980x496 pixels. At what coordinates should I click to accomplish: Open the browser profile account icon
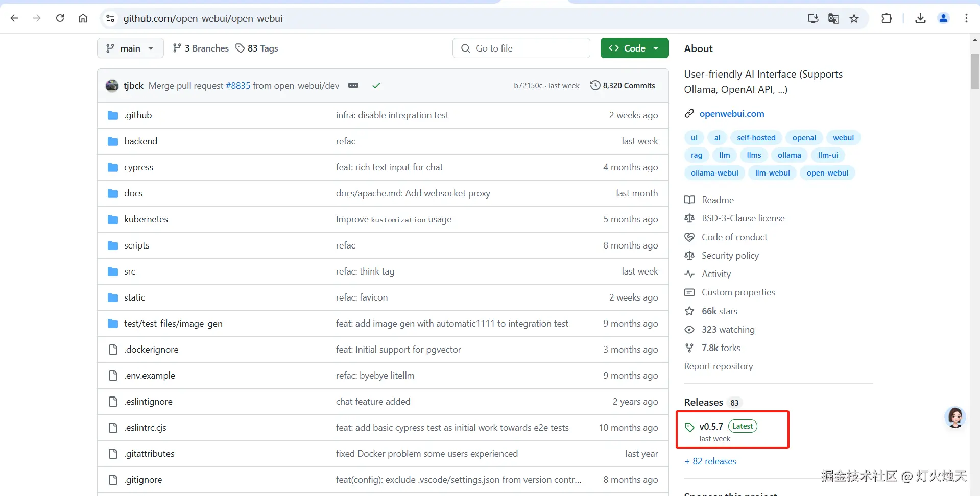pyautogui.click(x=943, y=18)
